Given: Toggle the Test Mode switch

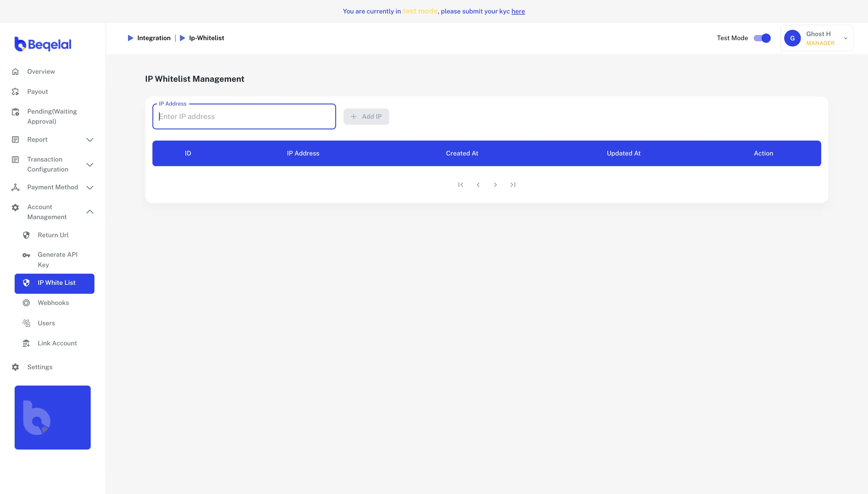Looking at the screenshot, I should (762, 38).
